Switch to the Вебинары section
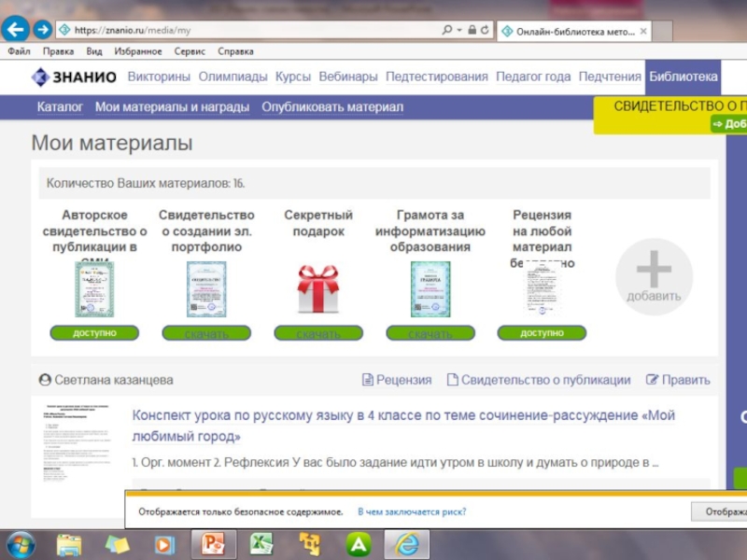This screenshot has height=560, width=747. coord(348,77)
